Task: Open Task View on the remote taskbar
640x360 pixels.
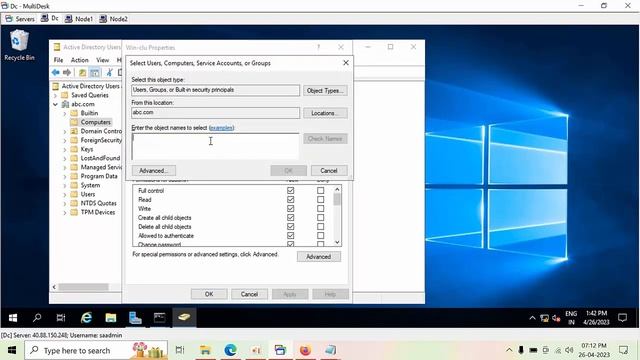Action: click(61, 318)
